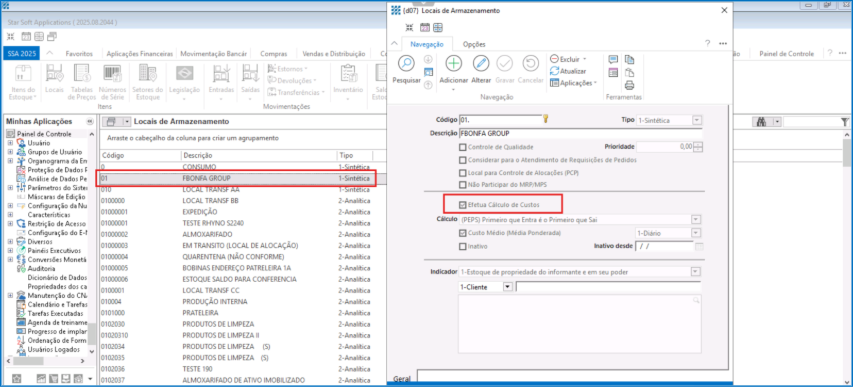Open the Aplicações Financeiras ribbon tab
This screenshot has height=387, width=853.
pos(140,54)
